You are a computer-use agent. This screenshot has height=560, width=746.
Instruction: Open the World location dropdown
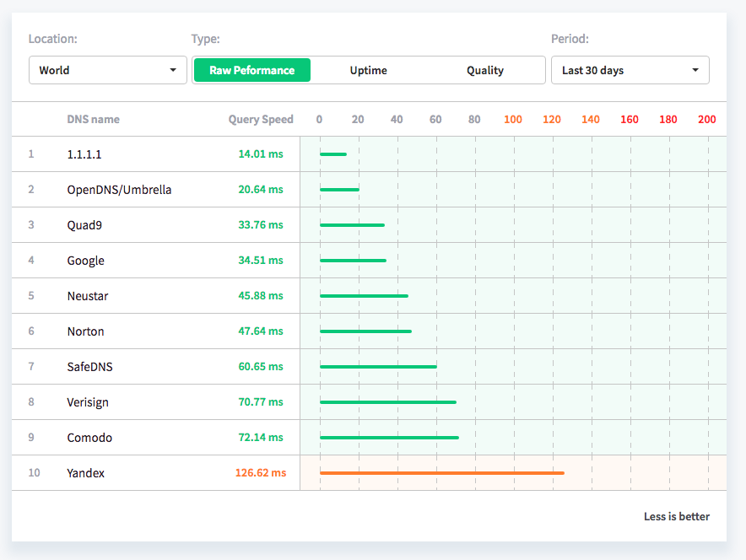click(107, 70)
